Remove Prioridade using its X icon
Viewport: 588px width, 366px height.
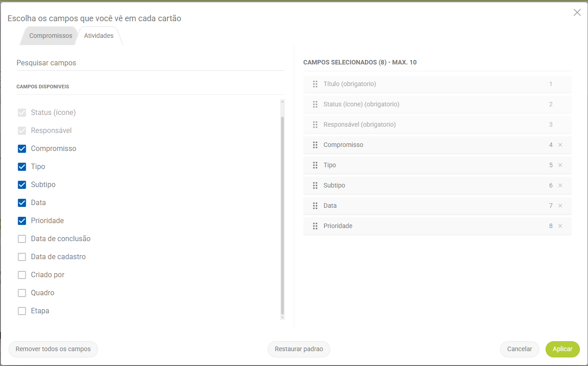(x=560, y=226)
